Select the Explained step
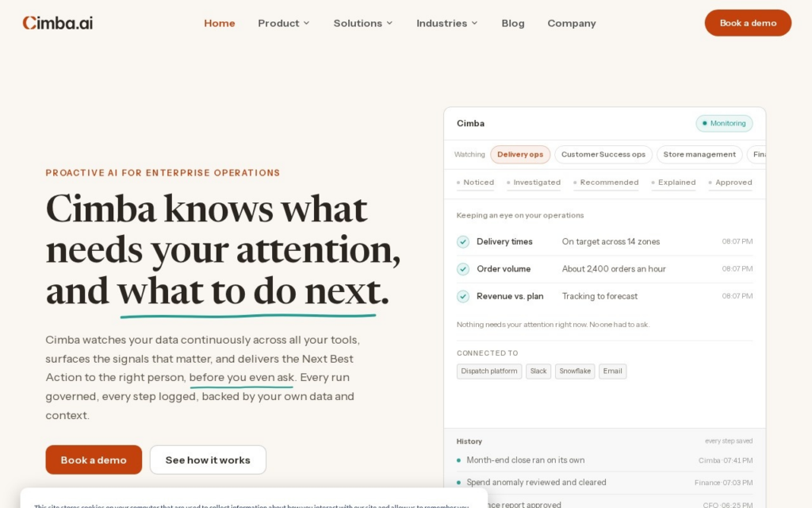Image resolution: width=812 pixels, height=508 pixels. 673,183
